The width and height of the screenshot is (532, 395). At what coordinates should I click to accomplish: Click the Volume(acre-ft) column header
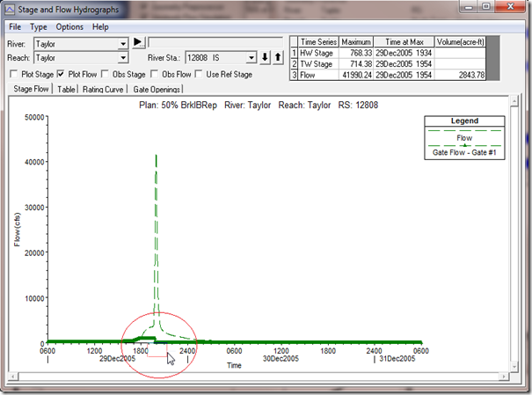pyautogui.click(x=461, y=42)
